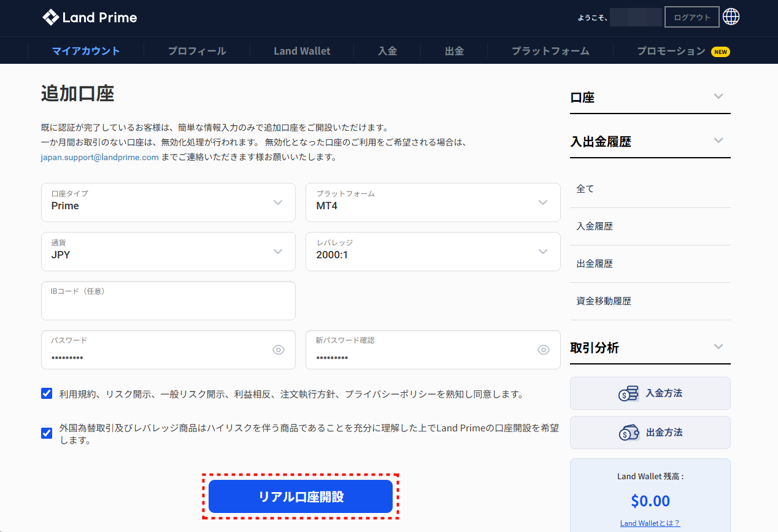Click into the パスワード input field
The width and height of the screenshot is (778, 532).
coord(168,350)
